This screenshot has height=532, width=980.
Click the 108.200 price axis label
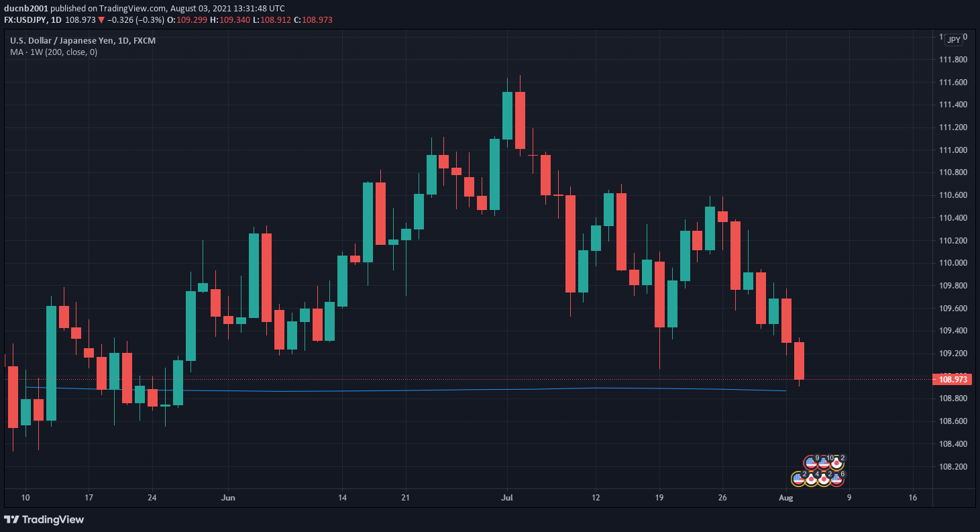coord(953,466)
